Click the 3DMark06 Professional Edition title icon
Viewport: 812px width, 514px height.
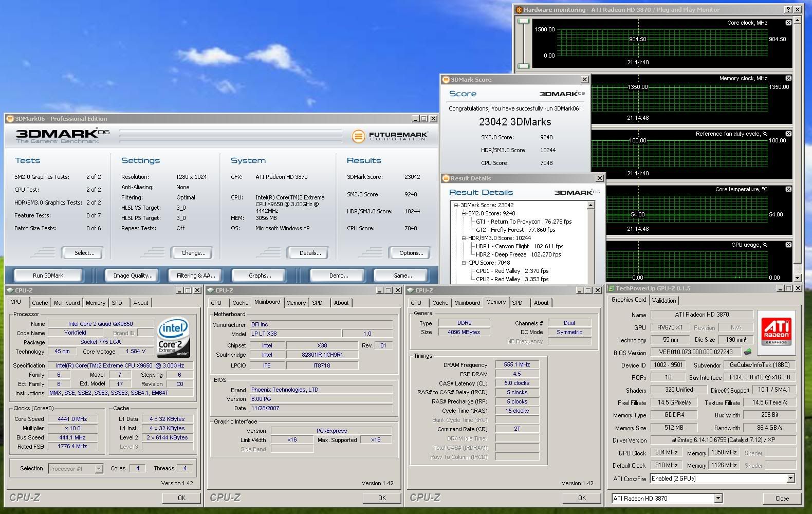[10, 119]
